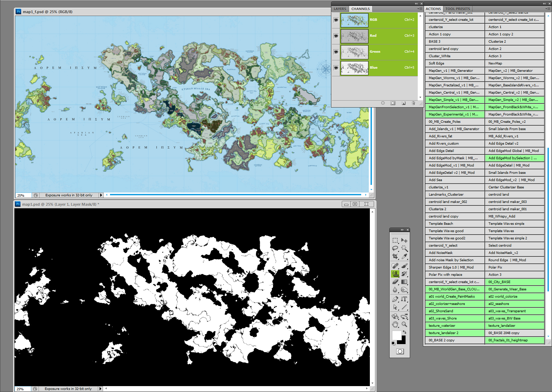Switch to the Layers tab
The width and height of the screenshot is (552, 392).
pyautogui.click(x=340, y=9)
